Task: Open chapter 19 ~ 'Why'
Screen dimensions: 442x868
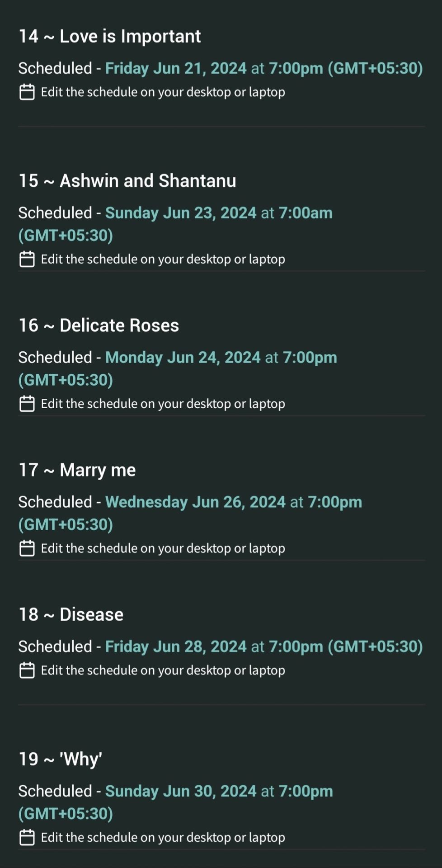Action: [61, 759]
